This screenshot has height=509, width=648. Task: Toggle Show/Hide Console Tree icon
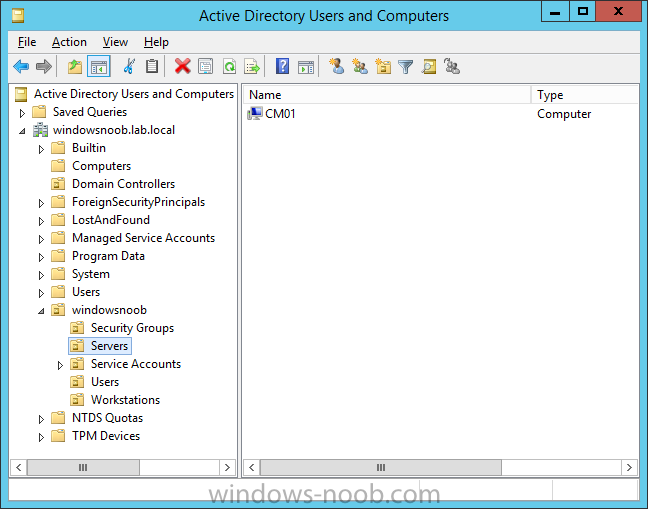(99, 66)
